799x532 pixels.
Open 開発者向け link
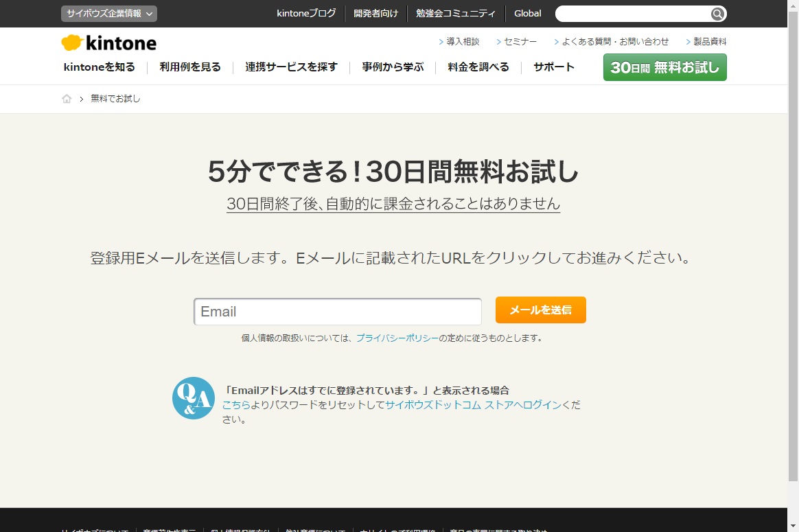coord(375,13)
